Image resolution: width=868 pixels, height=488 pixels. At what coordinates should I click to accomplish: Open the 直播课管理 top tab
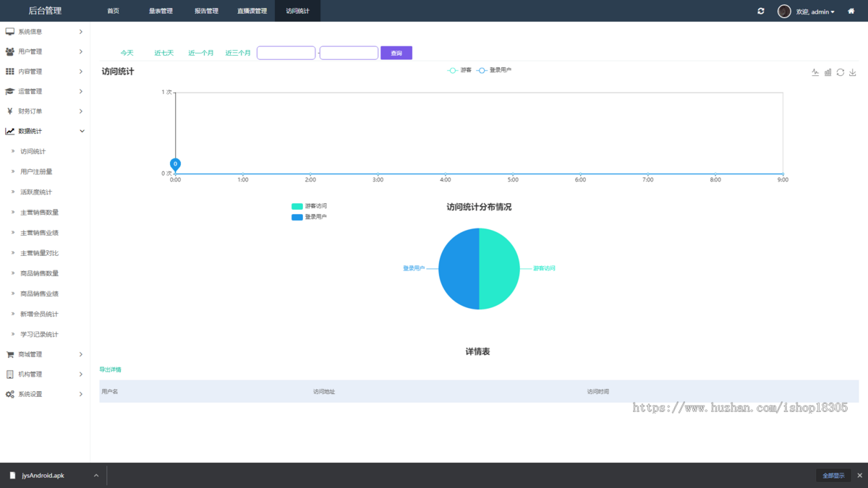252,11
